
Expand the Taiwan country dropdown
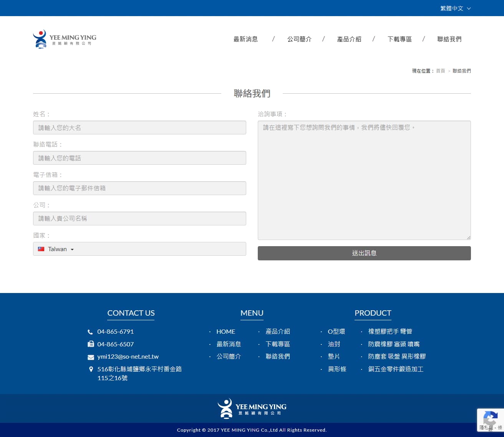[x=72, y=249]
